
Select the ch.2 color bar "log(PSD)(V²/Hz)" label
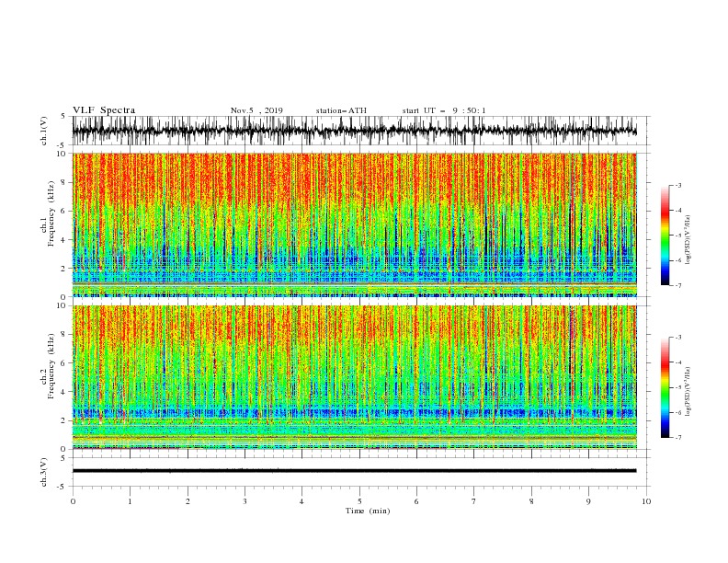tap(688, 392)
